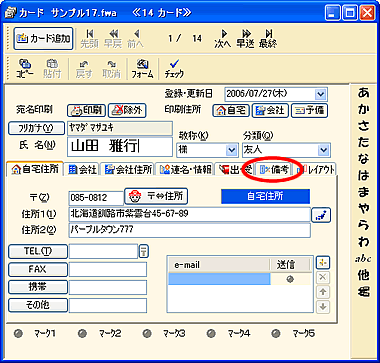Switch to the レイアウト tab

(x=315, y=170)
